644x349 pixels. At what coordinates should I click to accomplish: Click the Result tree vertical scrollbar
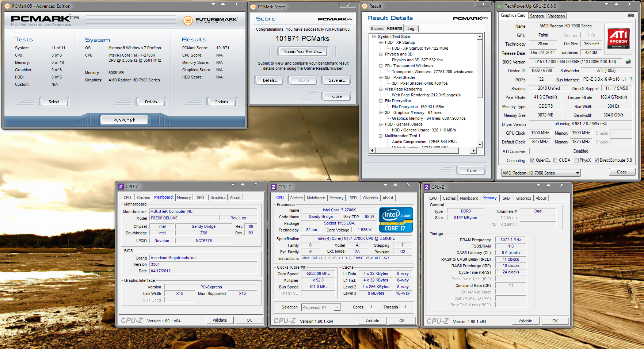pyautogui.click(x=480, y=91)
